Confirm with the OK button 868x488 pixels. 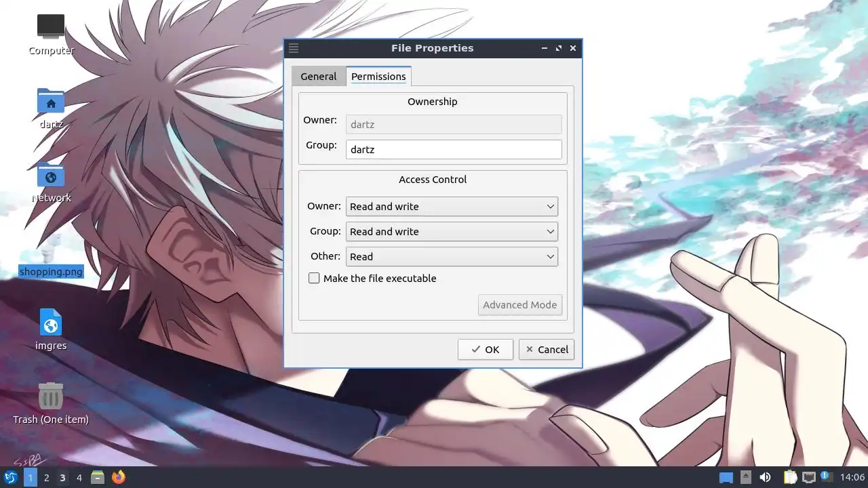[x=486, y=350]
